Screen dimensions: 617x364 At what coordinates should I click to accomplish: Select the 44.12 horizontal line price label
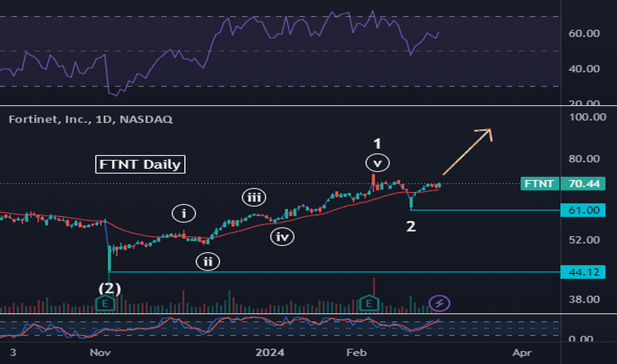583,272
